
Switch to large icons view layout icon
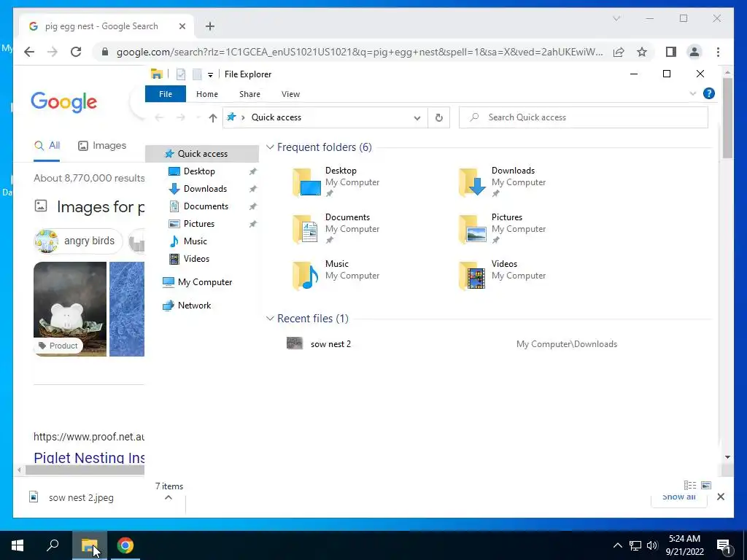(706, 485)
